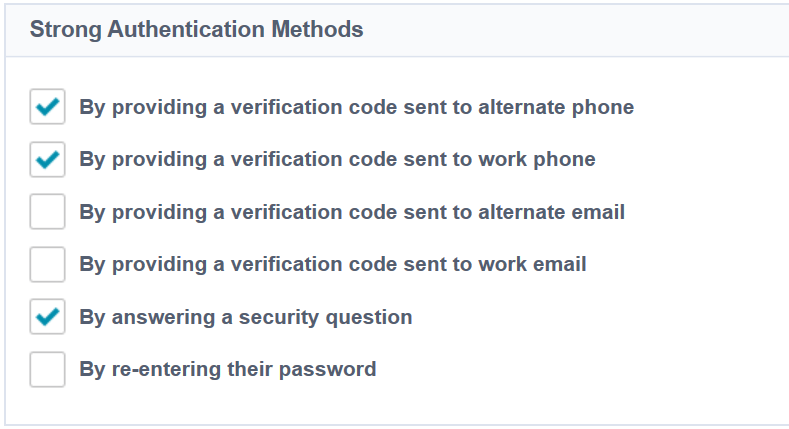Click the teal checkmark for alternate phone
Viewport: 789px width, 429px height.
[x=47, y=107]
